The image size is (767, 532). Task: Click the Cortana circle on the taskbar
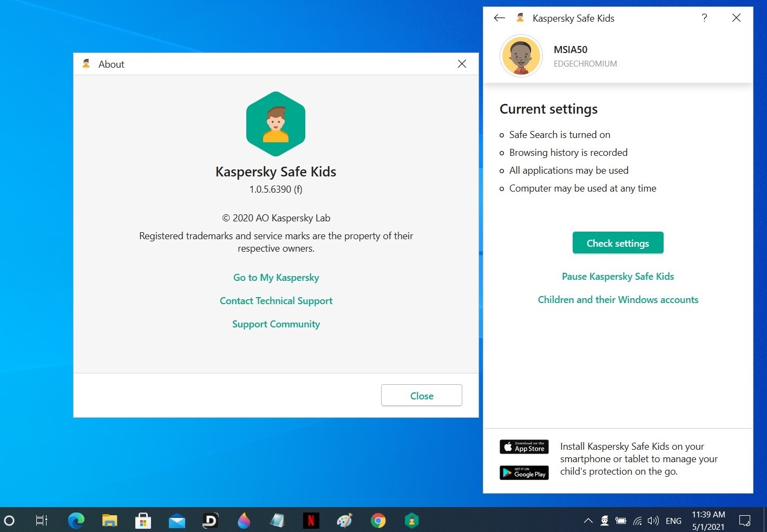pos(9,521)
